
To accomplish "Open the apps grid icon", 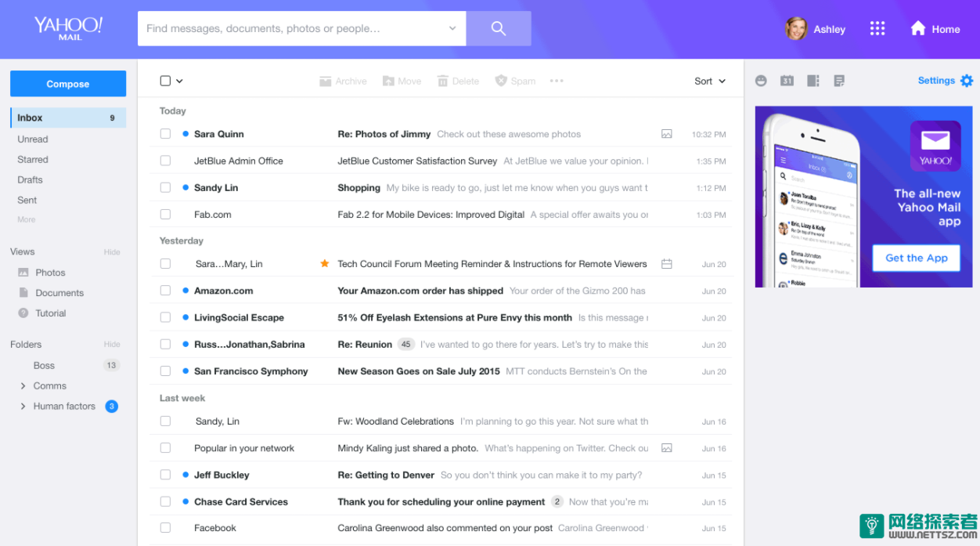I will (x=877, y=28).
